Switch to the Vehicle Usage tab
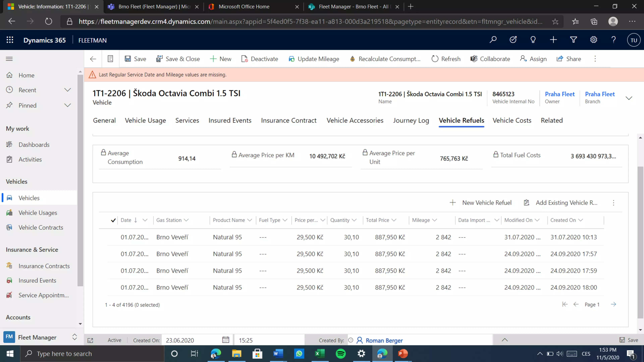644x362 pixels. click(145, 120)
